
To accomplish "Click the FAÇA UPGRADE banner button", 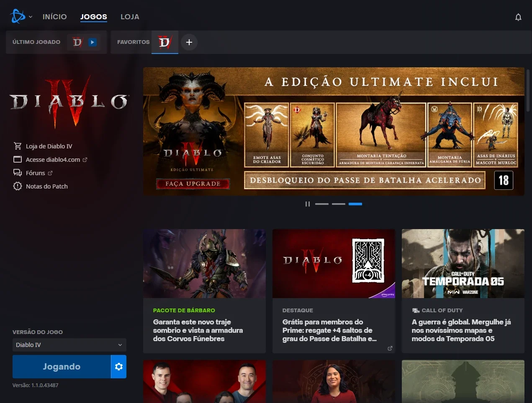I will 193,184.
